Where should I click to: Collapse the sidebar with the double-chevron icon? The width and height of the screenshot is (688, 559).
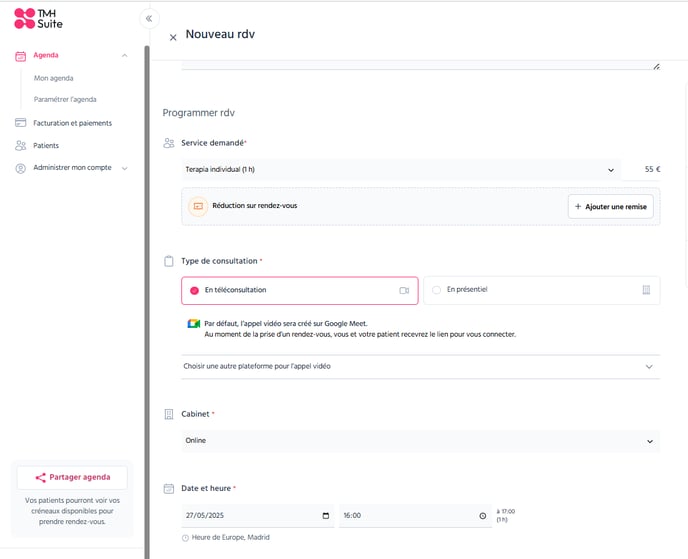point(149,18)
